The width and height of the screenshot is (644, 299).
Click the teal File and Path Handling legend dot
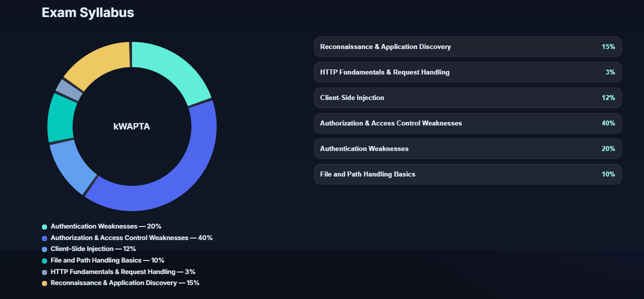tap(44, 260)
